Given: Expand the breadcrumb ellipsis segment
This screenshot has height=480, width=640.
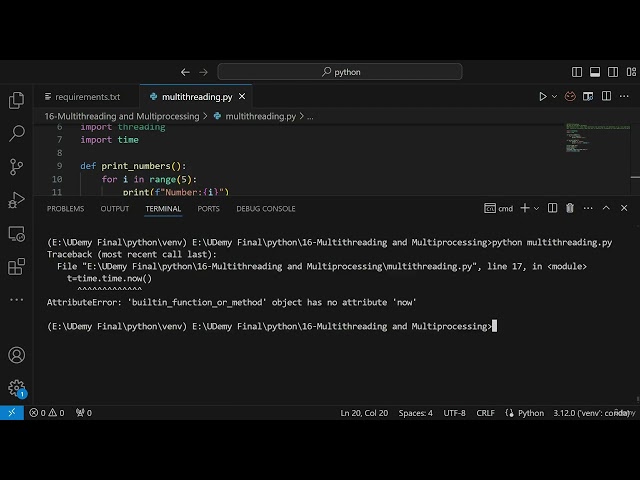Looking at the screenshot, I should click(310, 117).
